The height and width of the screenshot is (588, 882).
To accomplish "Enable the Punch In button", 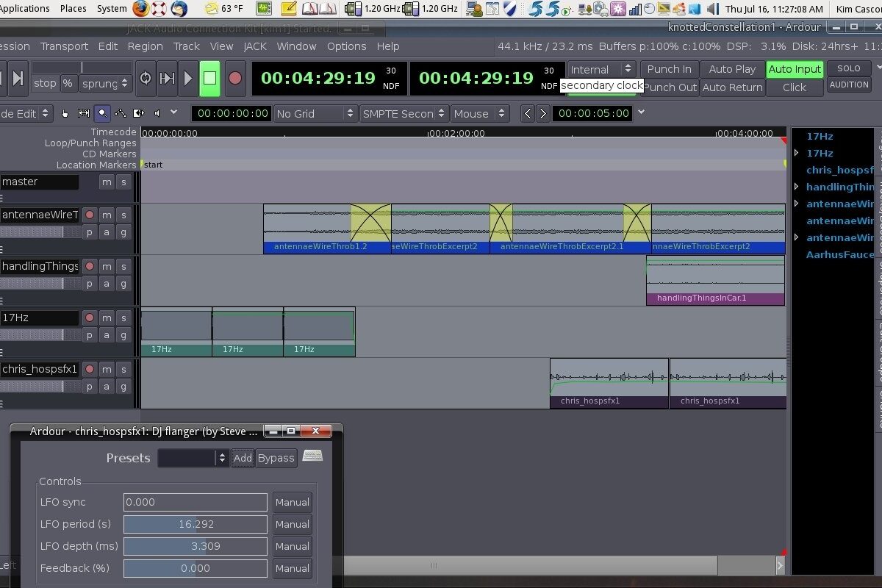I will click(x=669, y=69).
